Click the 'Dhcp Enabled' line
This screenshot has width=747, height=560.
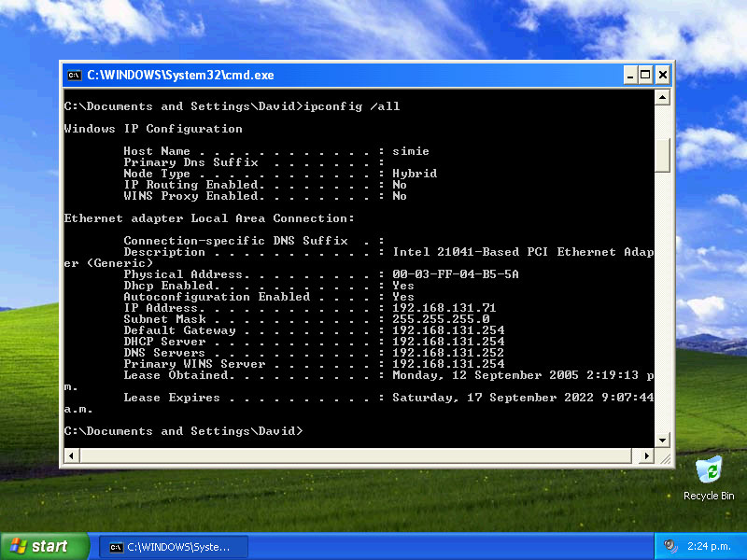point(269,286)
